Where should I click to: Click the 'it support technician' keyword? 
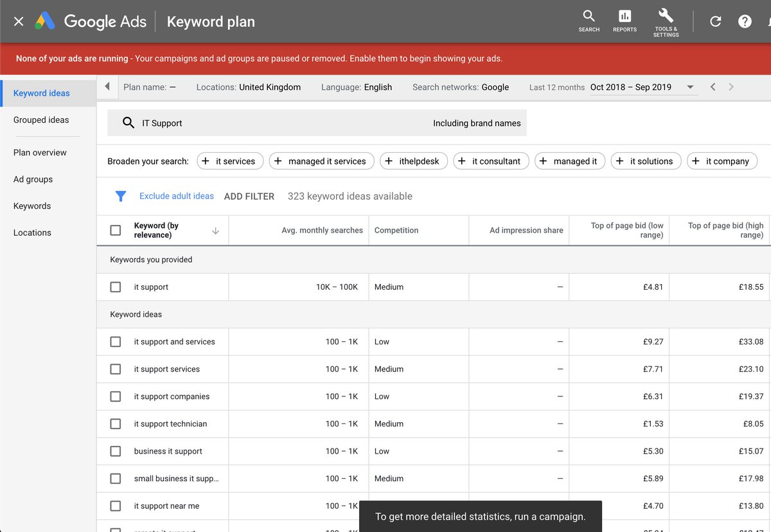coord(170,424)
